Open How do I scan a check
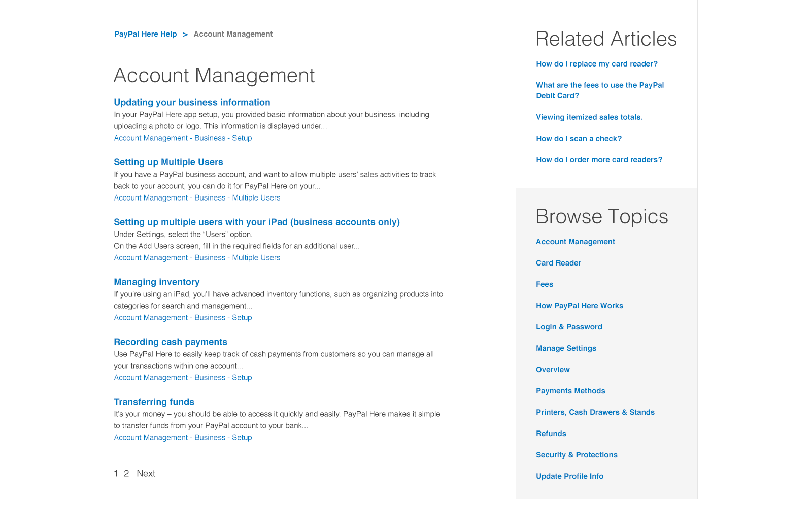This screenshot has width=812, height=530. click(x=579, y=139)
